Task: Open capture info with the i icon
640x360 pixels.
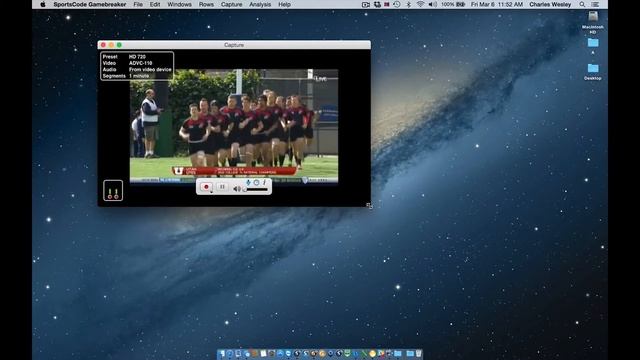Action: [x=264, y=182]
